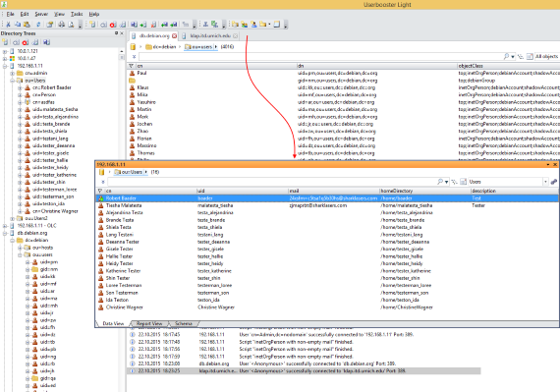Click the Refresh arrows icon in the toolbar
The width and height of the screenshot is (560, 392).
pyautogui.click(x=38, y=25)
